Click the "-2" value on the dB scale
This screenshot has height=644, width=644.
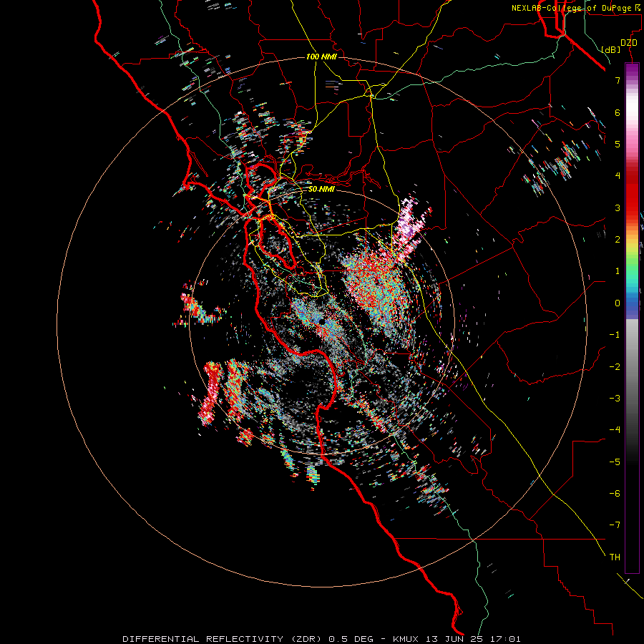pyautogui.click(x=615, y=367)
